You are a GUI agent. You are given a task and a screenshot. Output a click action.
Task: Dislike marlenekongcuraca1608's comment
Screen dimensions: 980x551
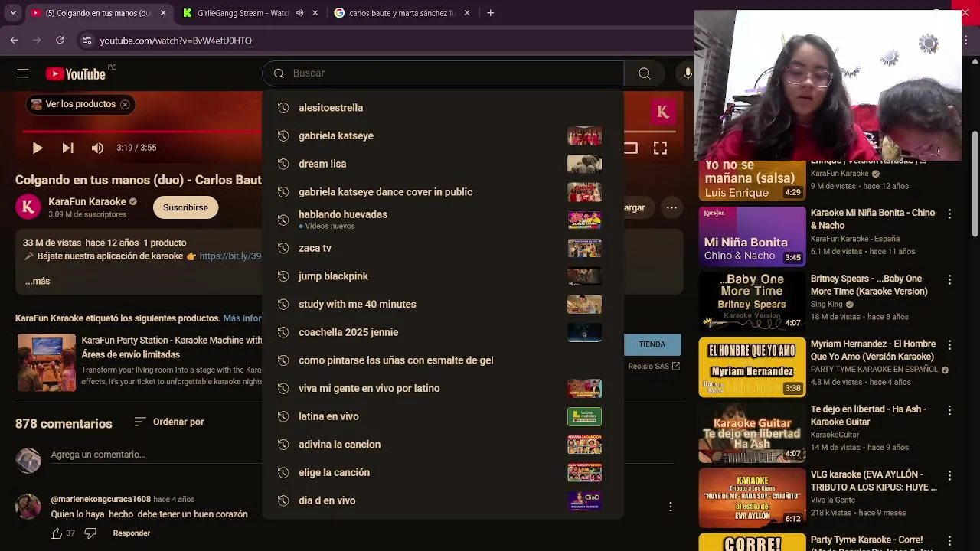pyautogui.click(x=90, y=533)
